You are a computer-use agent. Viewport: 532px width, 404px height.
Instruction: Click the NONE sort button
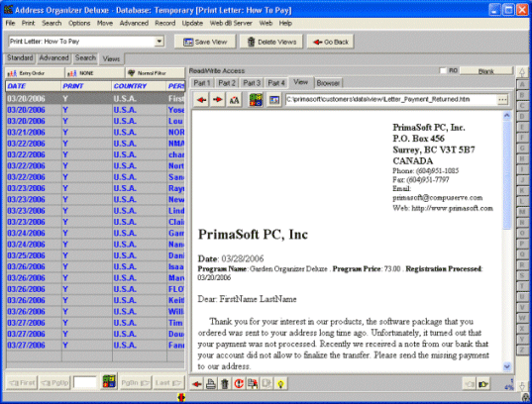95,73
